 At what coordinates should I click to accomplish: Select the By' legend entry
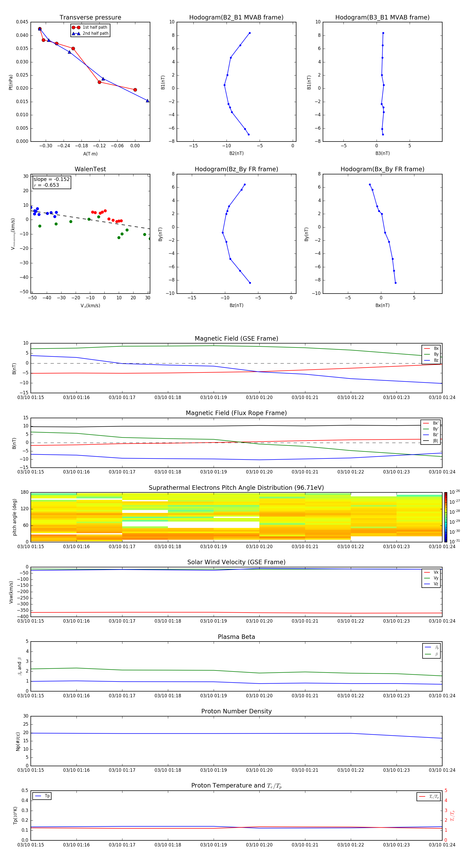[431, 429]
